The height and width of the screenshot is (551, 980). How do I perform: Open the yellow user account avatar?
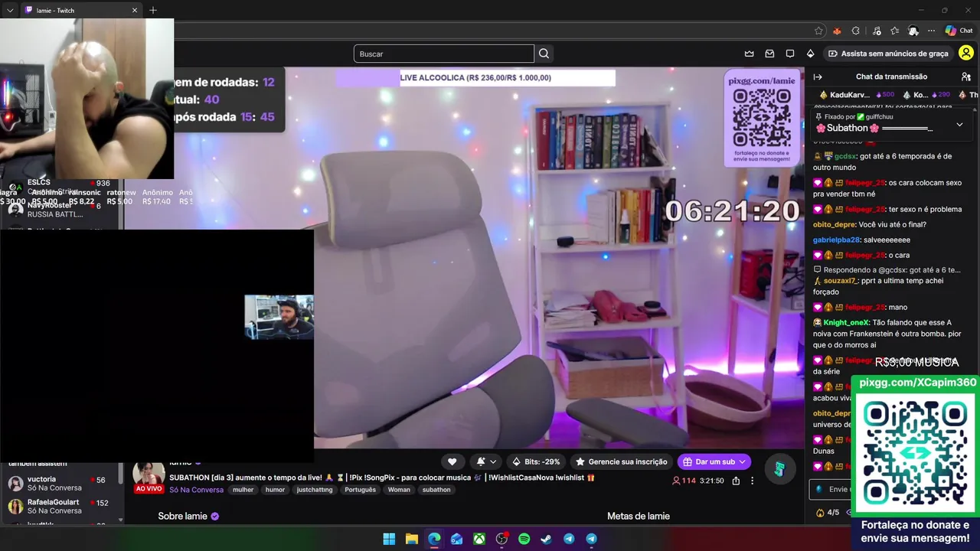click(x=966, y=54)
